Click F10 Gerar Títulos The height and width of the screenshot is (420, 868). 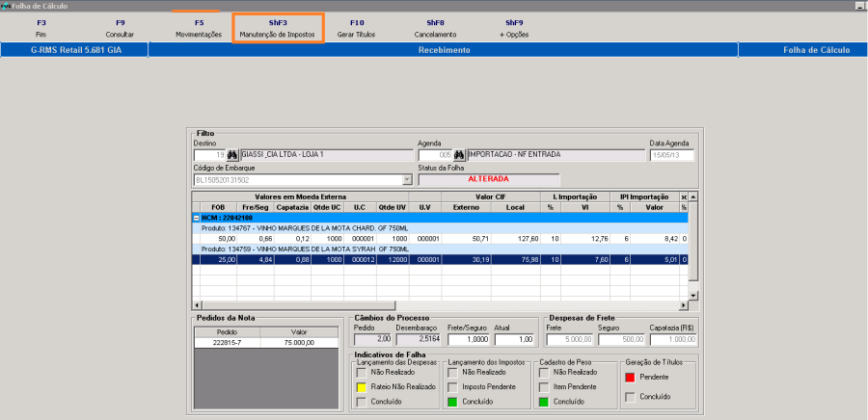pos(357,28)
